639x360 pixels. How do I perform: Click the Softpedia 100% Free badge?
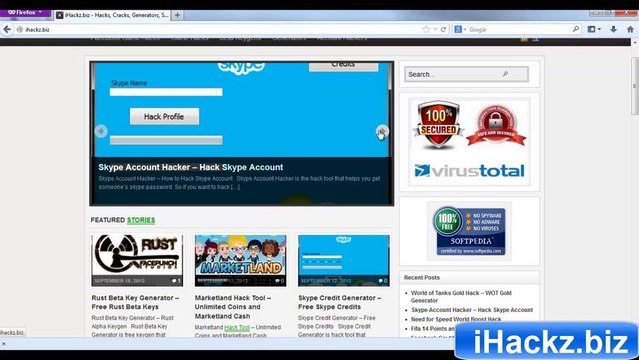pos(469,231)
